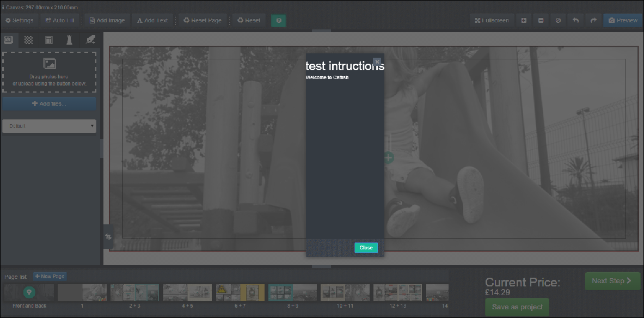Click the Add Text toolbar button
The height and width of the screenshot is (318, 644).
tap(152, 21)
